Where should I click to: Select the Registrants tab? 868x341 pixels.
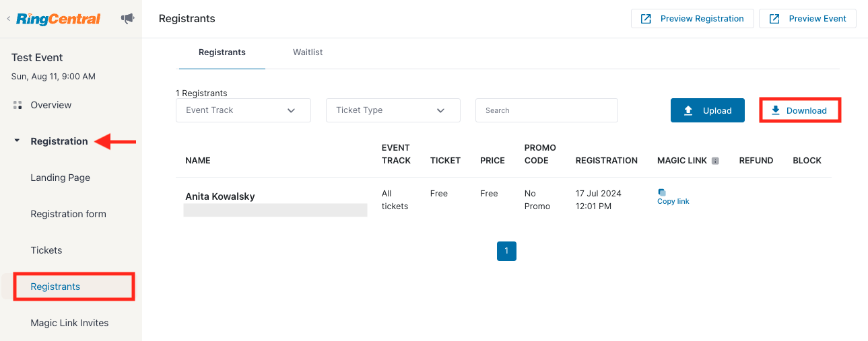point(222,52)
